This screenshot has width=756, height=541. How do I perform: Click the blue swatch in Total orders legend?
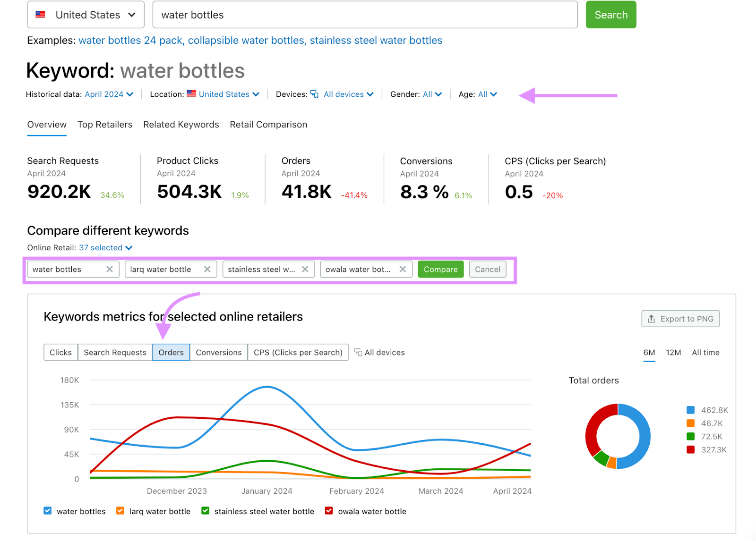click(690, 410)
